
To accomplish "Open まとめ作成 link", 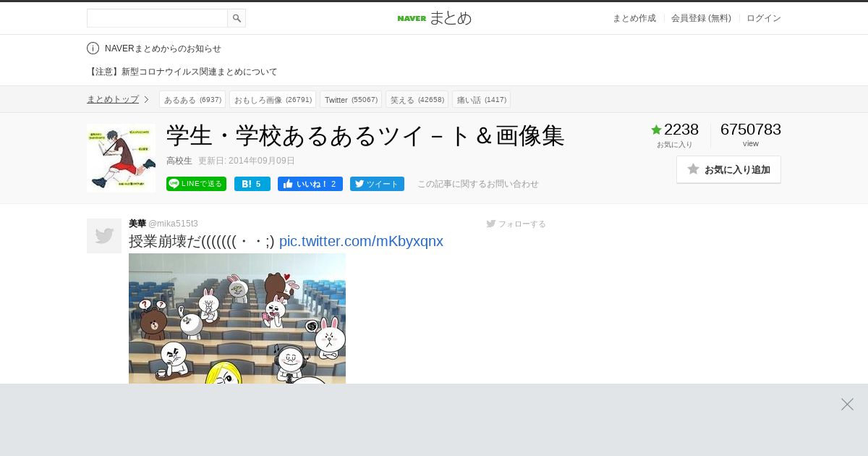I will point(634,18).
